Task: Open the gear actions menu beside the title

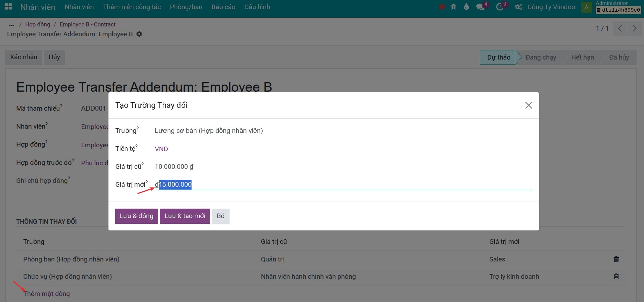Action: 139,34
